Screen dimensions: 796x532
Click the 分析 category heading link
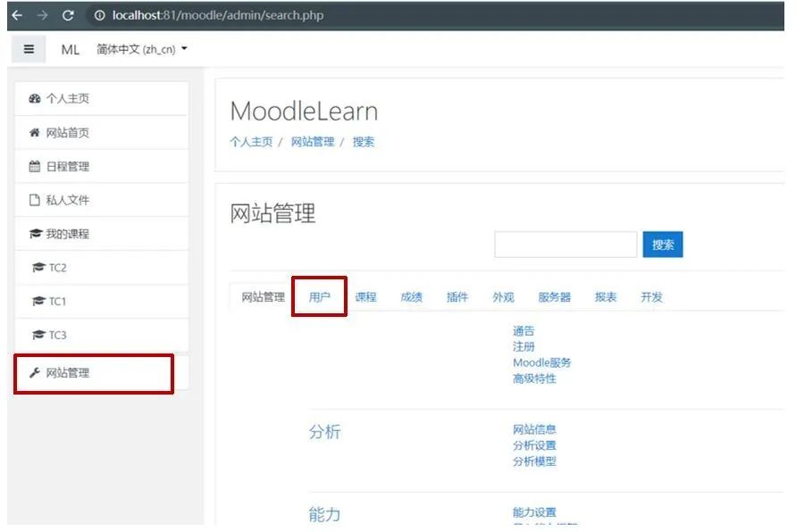coord(325,432)
